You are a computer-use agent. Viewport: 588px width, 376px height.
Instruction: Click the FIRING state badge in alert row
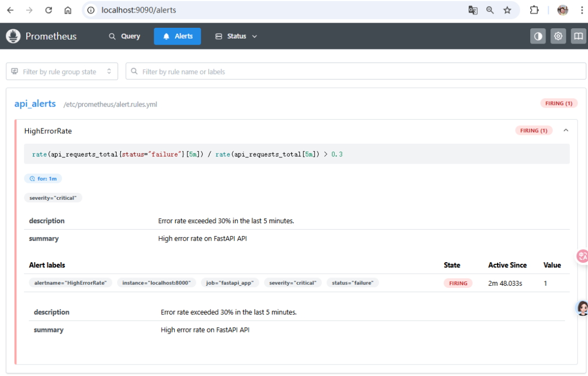[x=458, y=283]
